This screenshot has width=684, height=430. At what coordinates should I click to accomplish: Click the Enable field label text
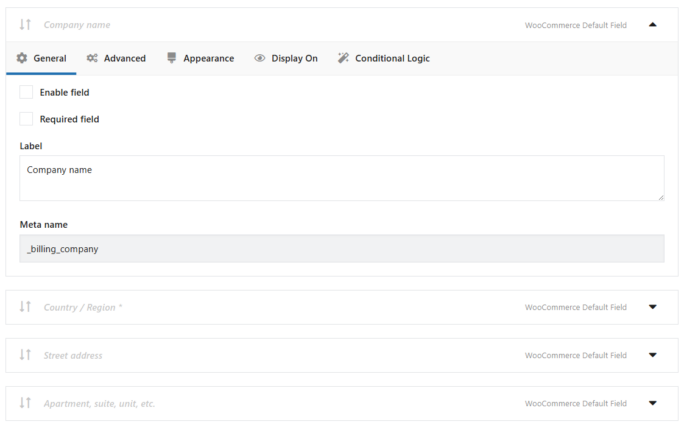(65, 92)
